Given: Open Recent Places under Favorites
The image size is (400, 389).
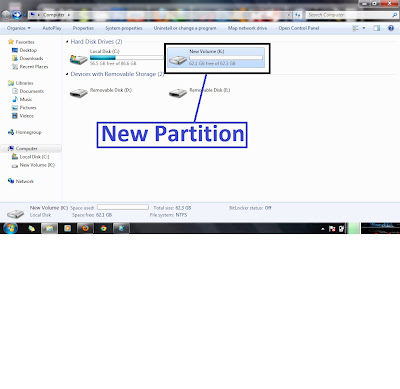Looking at the screenshot, I should click(34, 67).
